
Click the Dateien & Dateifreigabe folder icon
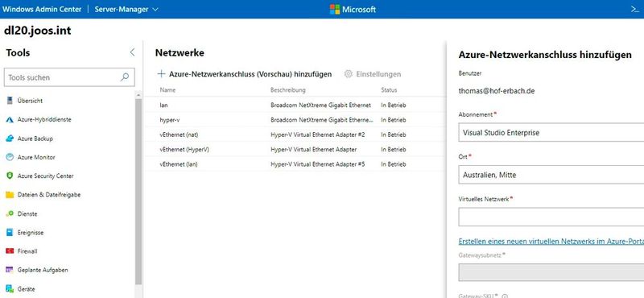(10, 195)
